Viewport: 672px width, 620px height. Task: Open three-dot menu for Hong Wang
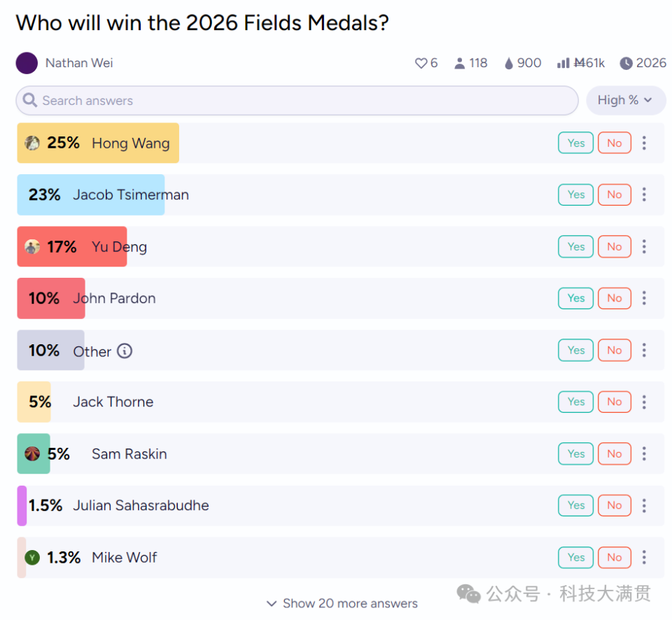click(644, 143)
